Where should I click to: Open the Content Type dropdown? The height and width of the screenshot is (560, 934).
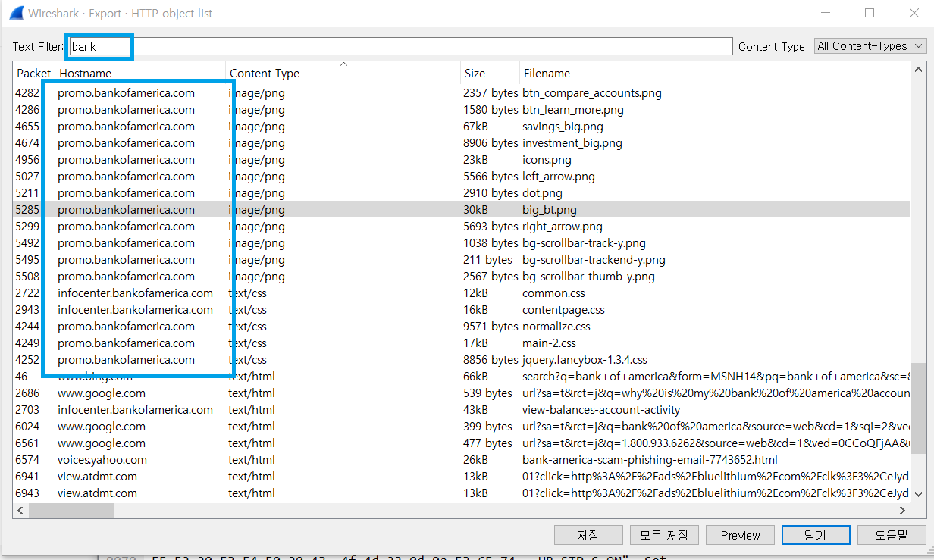(x=870, y=46)
